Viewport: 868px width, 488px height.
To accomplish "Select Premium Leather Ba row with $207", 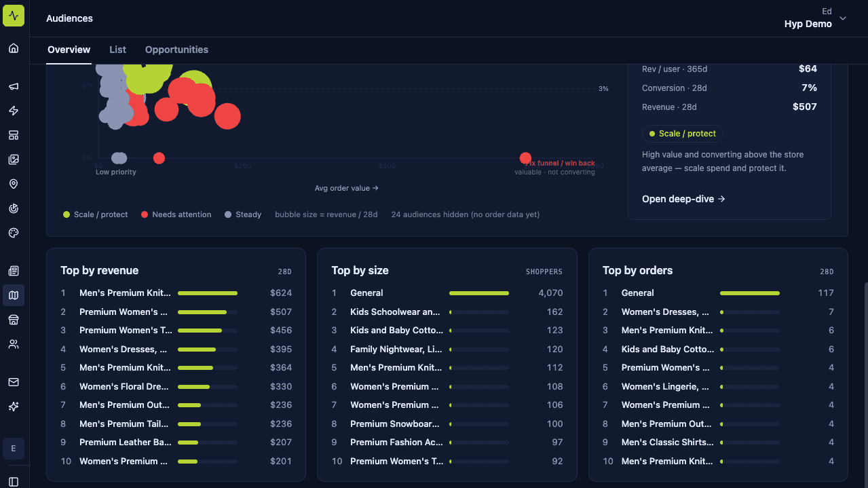I will tap(176, 443).
